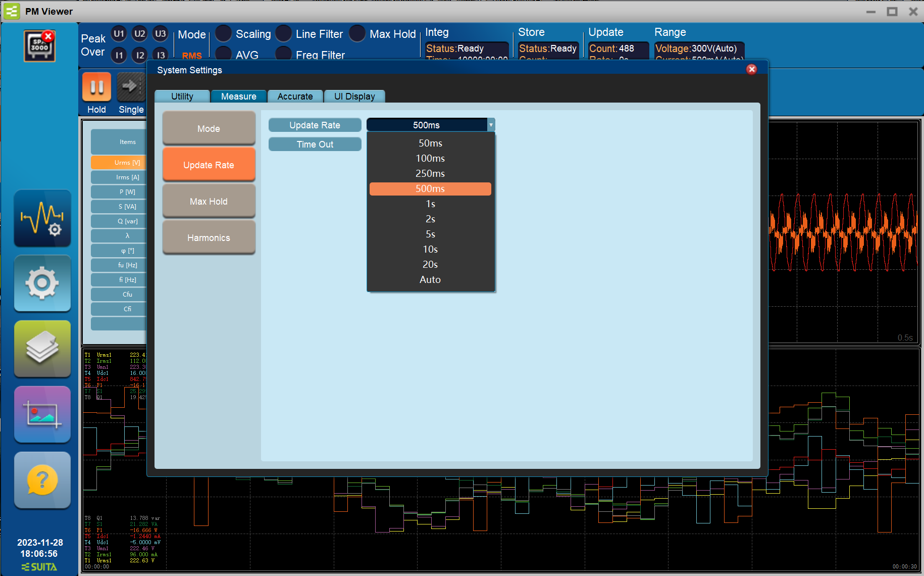The height and width of the screenshot is (576, 924).
Task: Toggle the Scaling indicator
Action: (x=224, y=34)
